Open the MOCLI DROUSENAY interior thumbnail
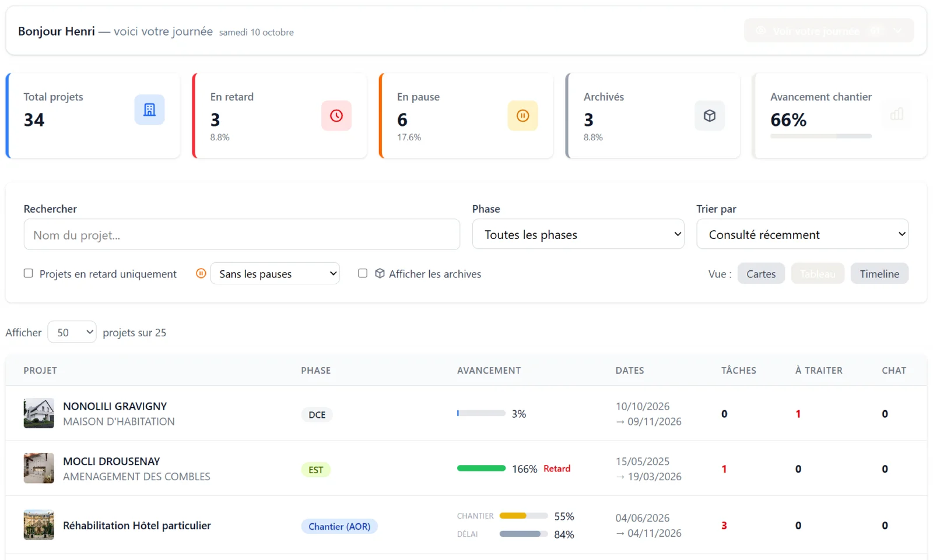Image resolution: width=933 pixels, height=560 pixels. pos(39,468)
